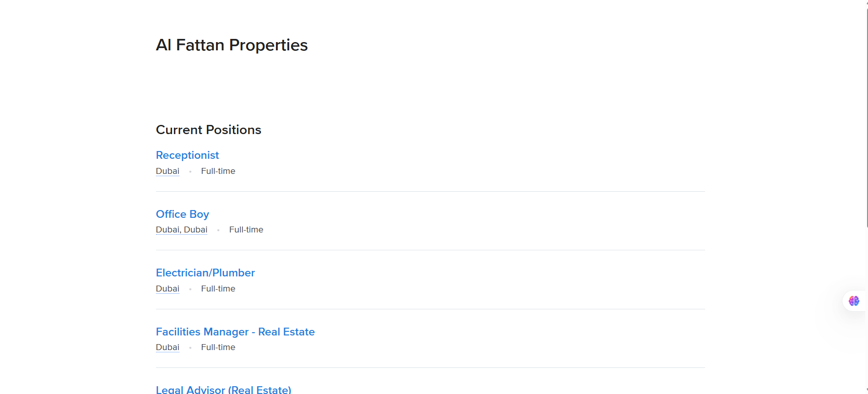Click the Full-time label under Electrician/Plumber
This screenshot has width=868, height=394.
218,289
